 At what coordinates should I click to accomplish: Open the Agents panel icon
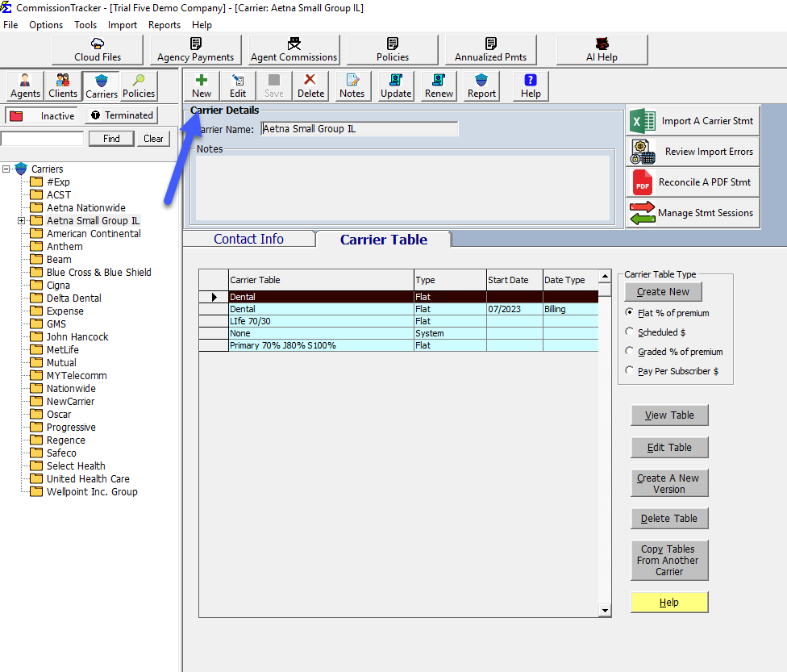24,86
